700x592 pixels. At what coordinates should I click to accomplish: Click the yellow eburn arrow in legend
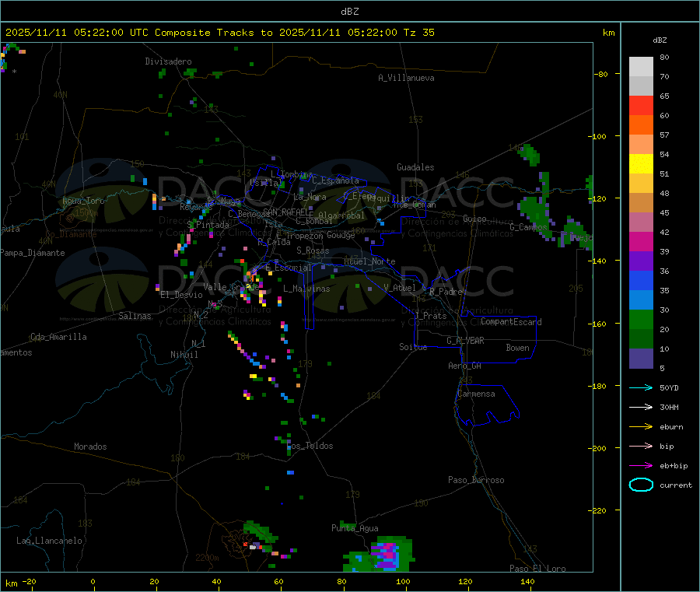(x=641, y=427)
